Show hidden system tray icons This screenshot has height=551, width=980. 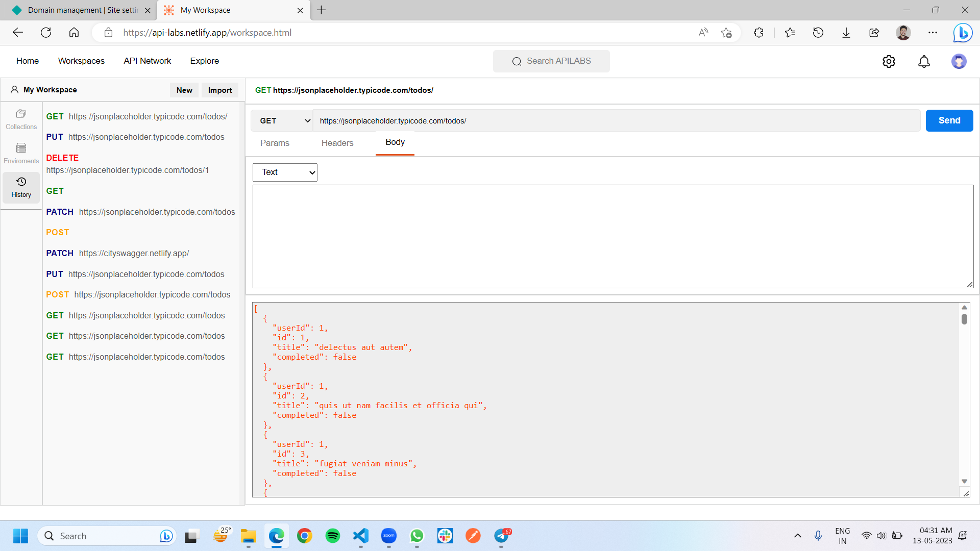pyautogui.click(x=797, y=536)
